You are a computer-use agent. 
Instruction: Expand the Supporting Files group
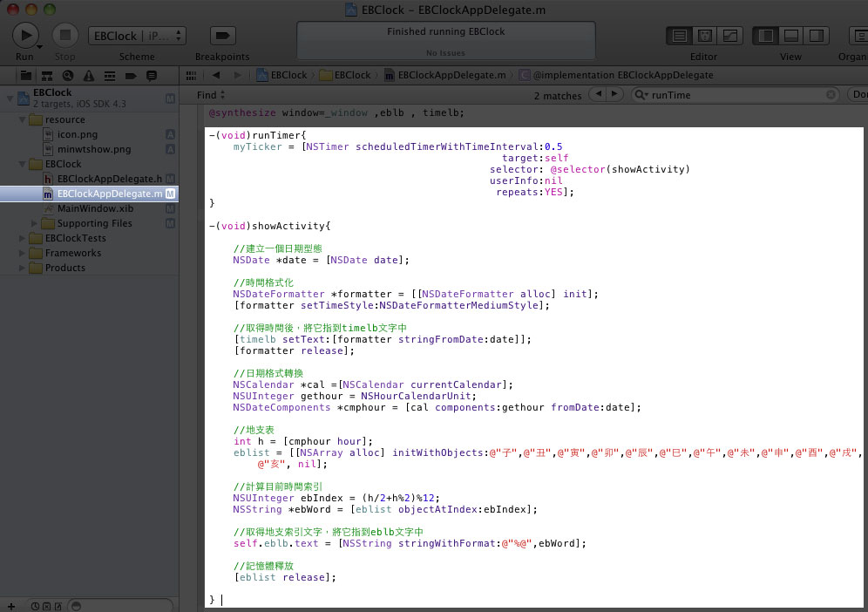click(34, 223)
